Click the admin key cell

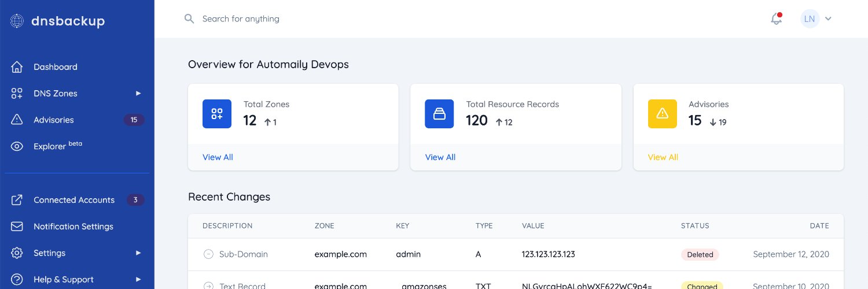click(x=409, y=254)
